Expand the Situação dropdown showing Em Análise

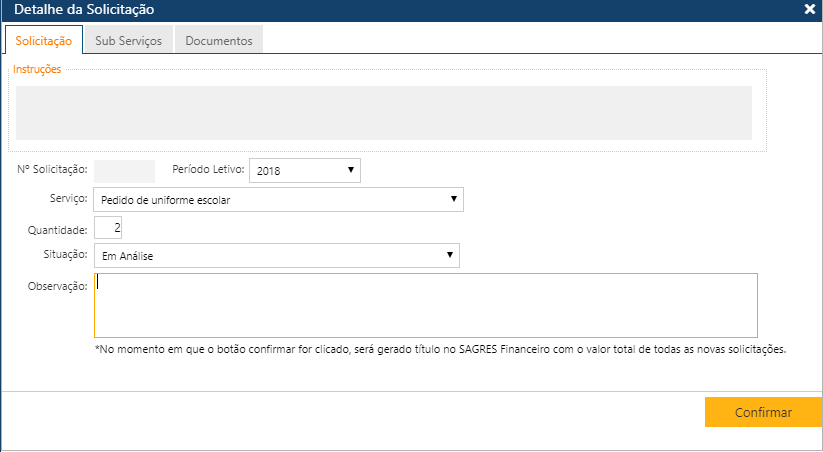(276, 256)
